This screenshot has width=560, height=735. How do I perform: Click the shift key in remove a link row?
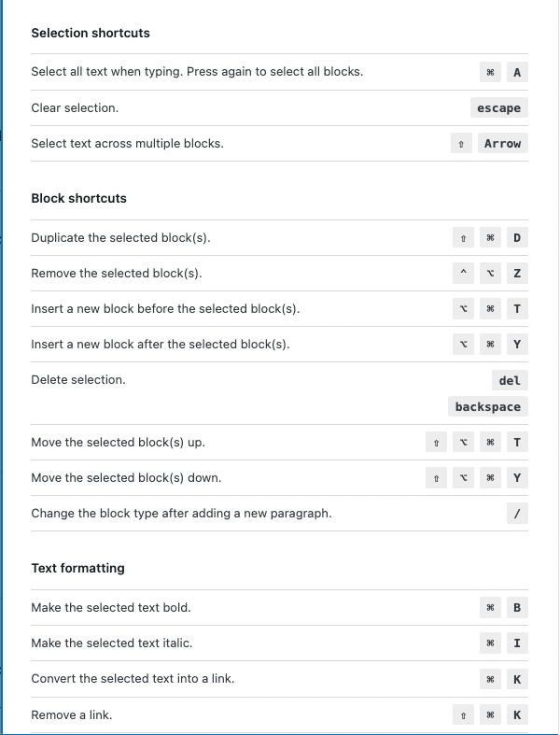point(464,714)
